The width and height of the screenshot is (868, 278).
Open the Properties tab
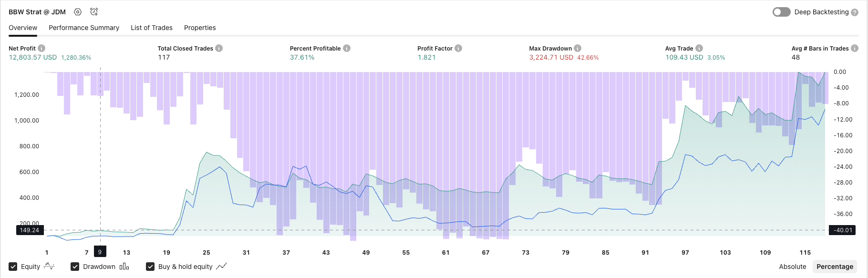(200, 28)
